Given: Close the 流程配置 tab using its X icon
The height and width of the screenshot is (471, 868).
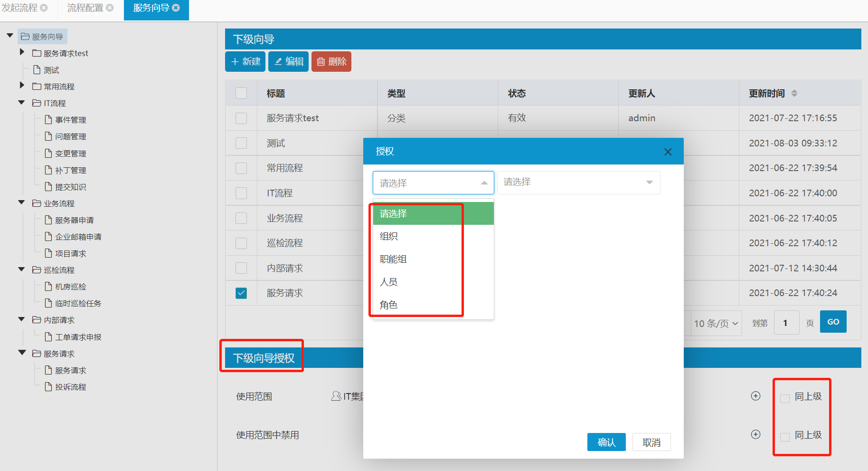Looking at the screenshot, I should (x=110, y=8).
